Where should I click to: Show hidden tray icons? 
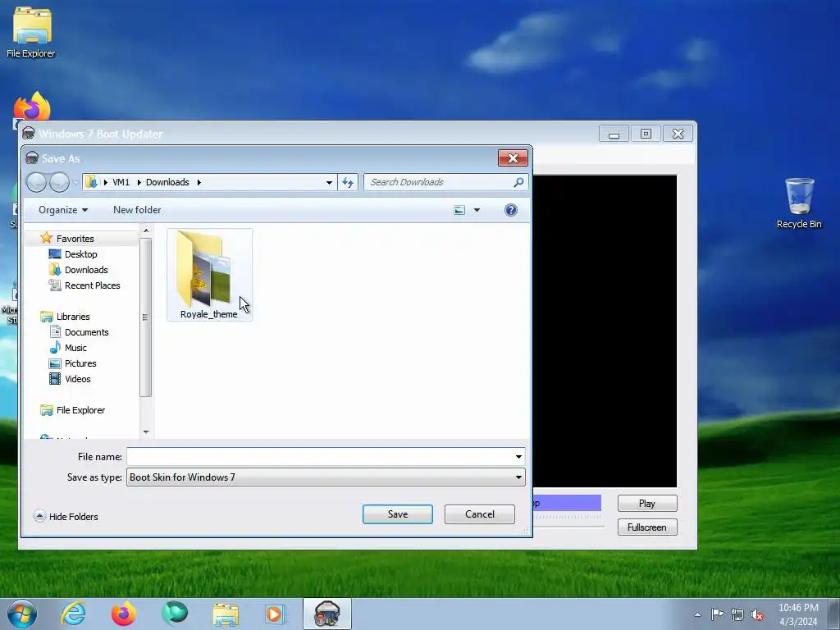point(697,614)
